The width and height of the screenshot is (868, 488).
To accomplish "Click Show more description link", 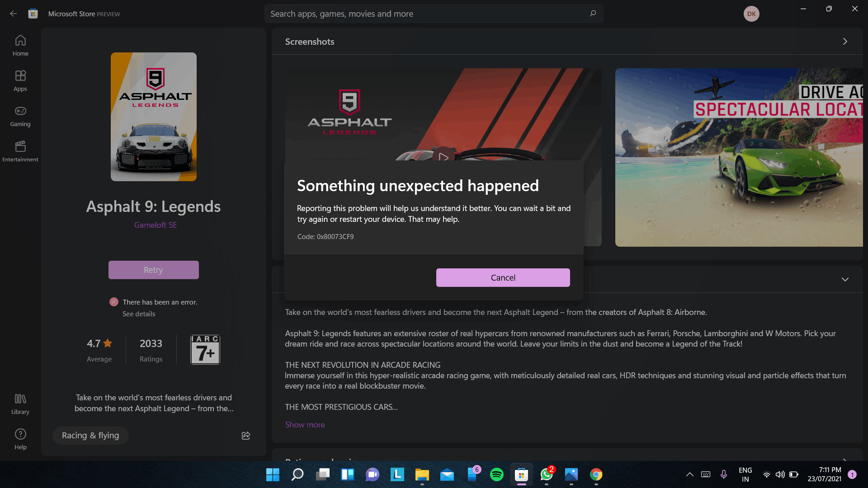I will [x=305, y=425].
